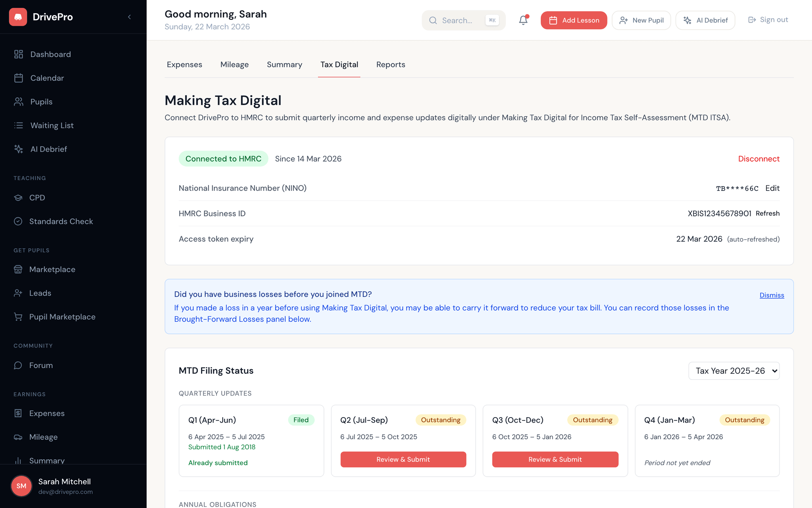812x508 pixels.
Task: Dismiss the business losses banner
Action: (771, 295)
